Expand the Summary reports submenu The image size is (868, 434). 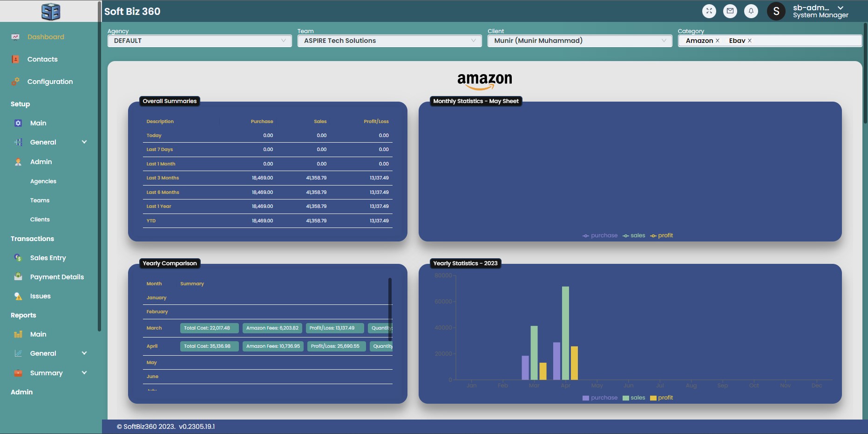tap(84, 373)
